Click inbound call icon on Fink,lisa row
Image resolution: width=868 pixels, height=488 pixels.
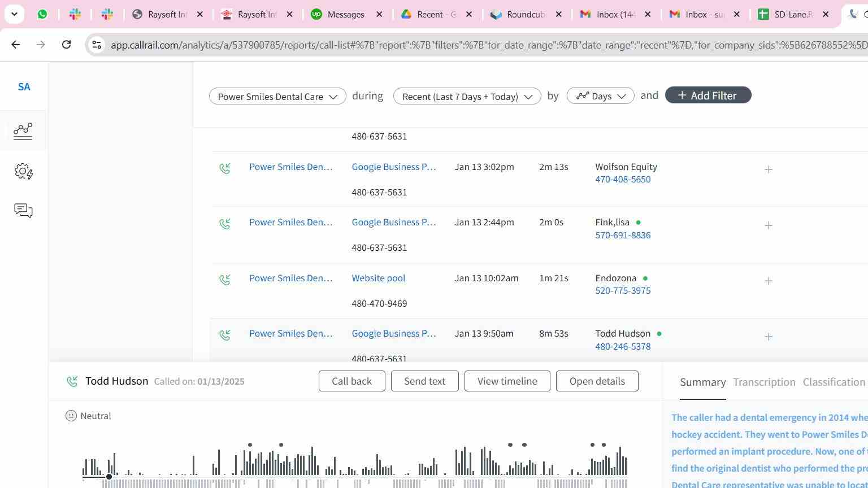tap(225, 224)
